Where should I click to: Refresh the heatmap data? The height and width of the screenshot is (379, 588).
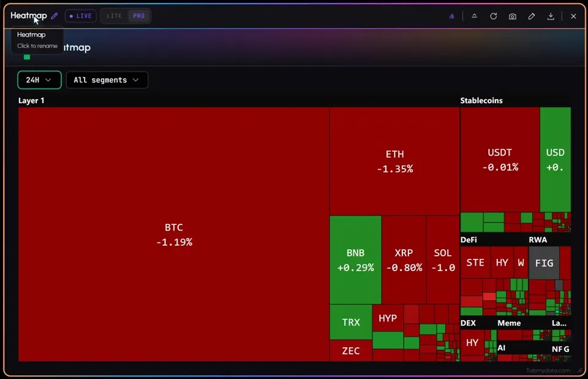click(494, 16)
